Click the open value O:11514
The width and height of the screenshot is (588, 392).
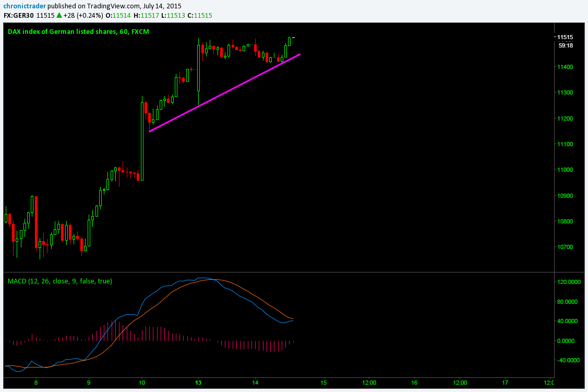118,15
